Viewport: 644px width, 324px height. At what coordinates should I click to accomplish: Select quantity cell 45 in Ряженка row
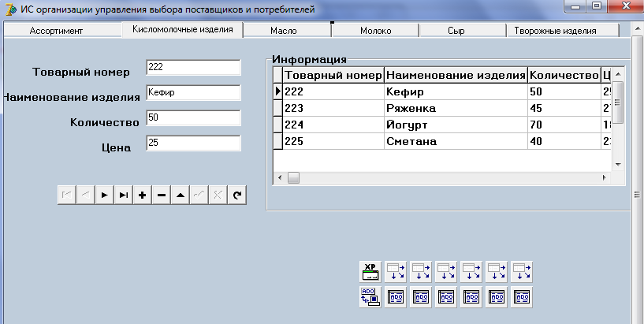[x=564, y=108]
